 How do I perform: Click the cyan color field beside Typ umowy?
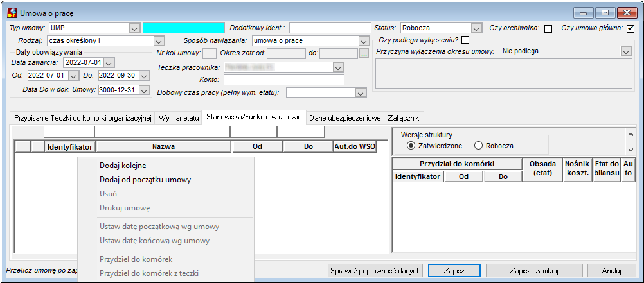pyautogui.click(x=184, y=28)
